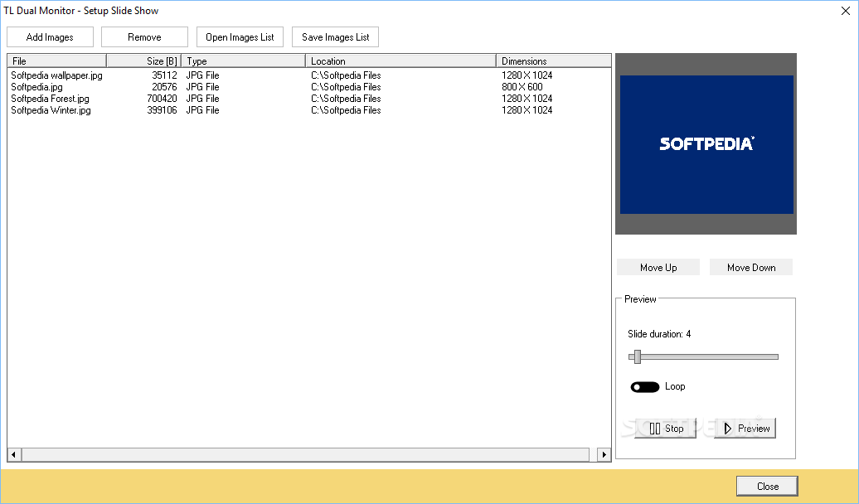Open Images List
Viewport: 859px width, 504px height.
[x=240, y=37]
